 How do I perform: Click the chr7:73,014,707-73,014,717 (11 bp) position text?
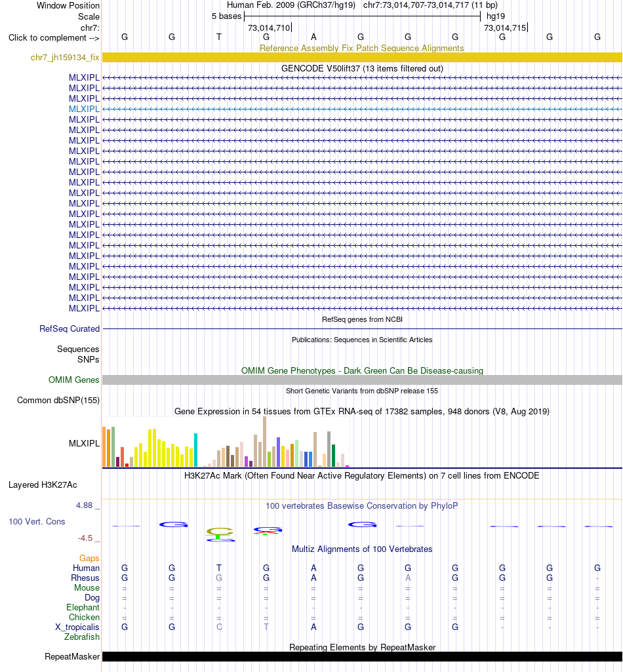point(430,5)
